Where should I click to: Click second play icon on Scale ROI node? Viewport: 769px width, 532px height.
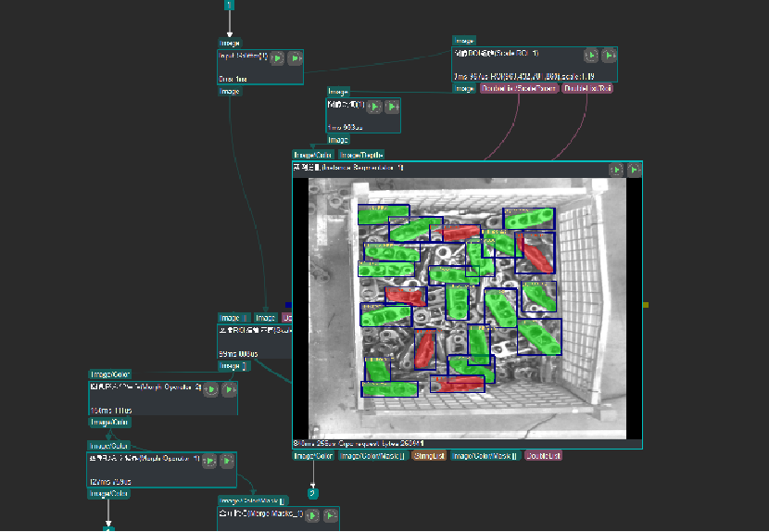(609, 56)
